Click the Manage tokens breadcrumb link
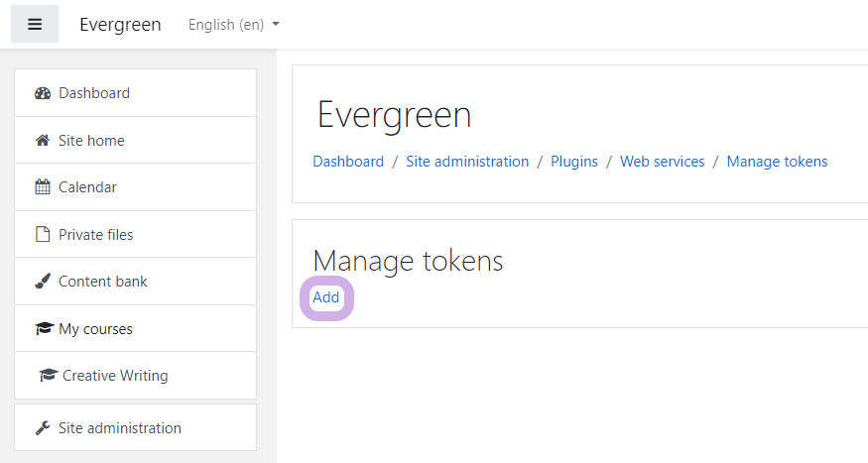 (777, 162)
